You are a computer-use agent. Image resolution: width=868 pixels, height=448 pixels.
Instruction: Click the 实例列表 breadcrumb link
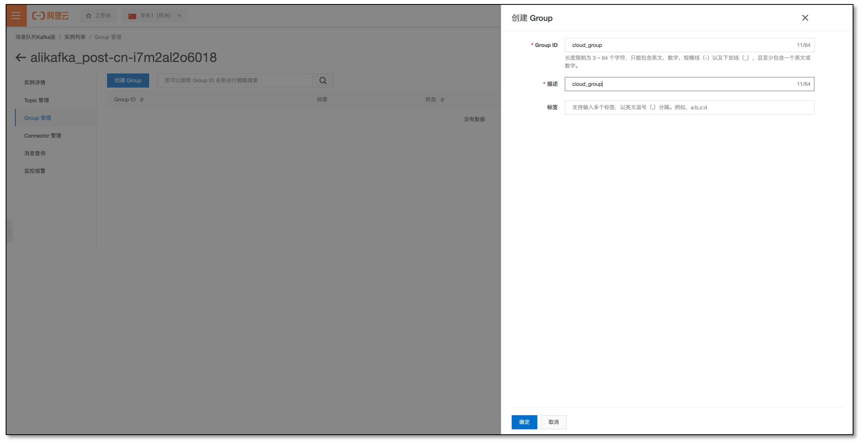[x=75, y=37]
